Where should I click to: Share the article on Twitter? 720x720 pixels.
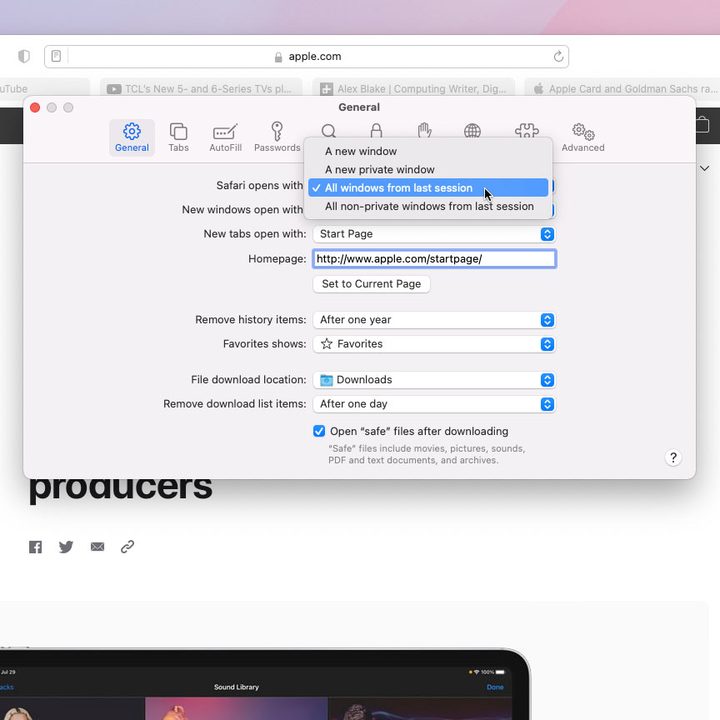click(x=66, y=547)
